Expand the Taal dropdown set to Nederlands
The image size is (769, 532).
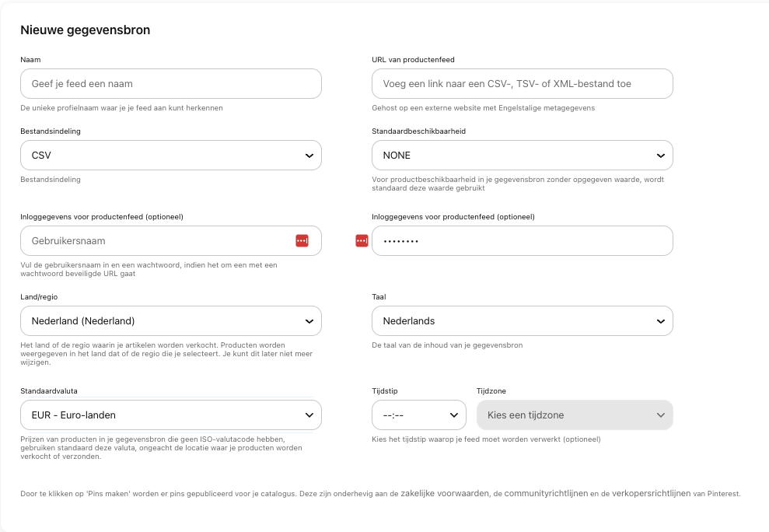tap(522, 320)
